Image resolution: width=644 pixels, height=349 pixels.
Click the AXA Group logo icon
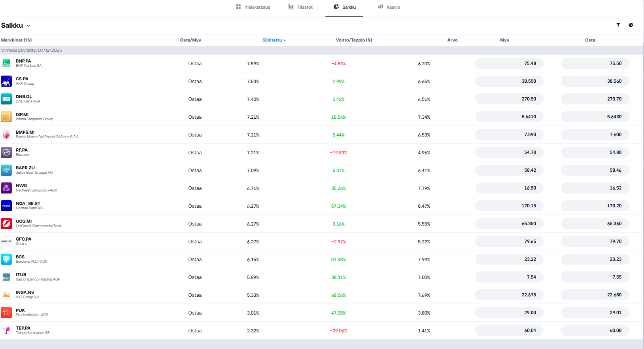(x=6, y=81)
